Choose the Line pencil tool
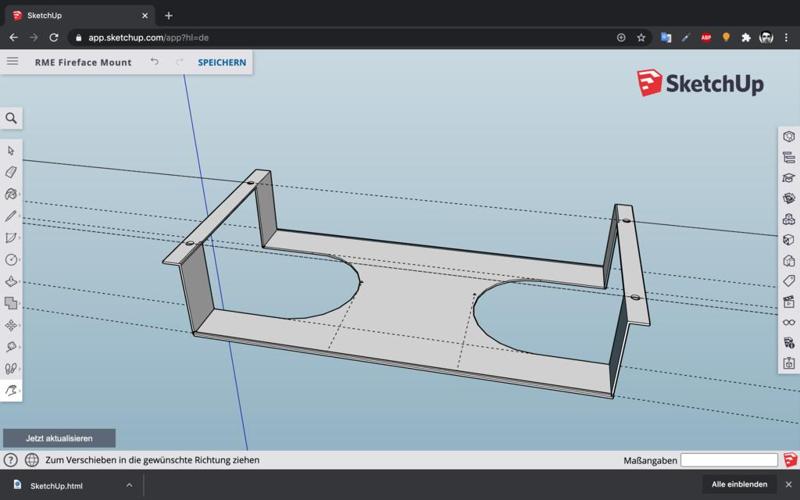 point(11,216)
